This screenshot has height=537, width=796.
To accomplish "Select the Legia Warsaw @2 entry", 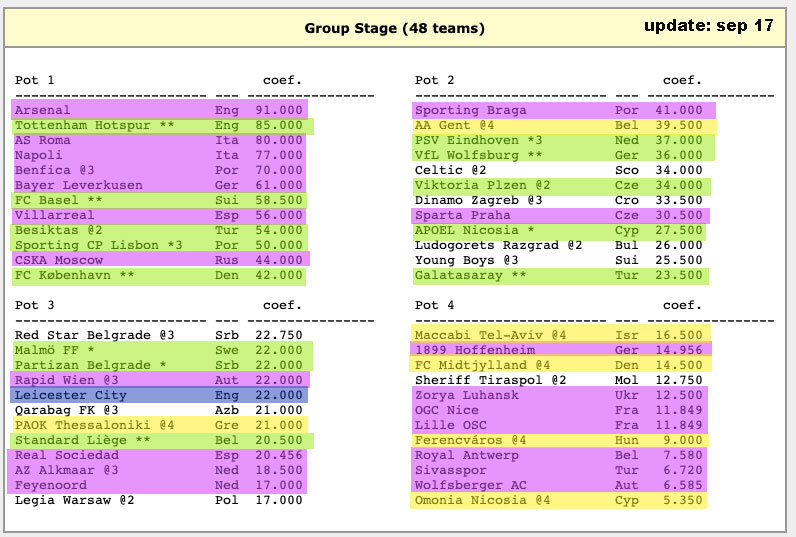I will [159, 500].
